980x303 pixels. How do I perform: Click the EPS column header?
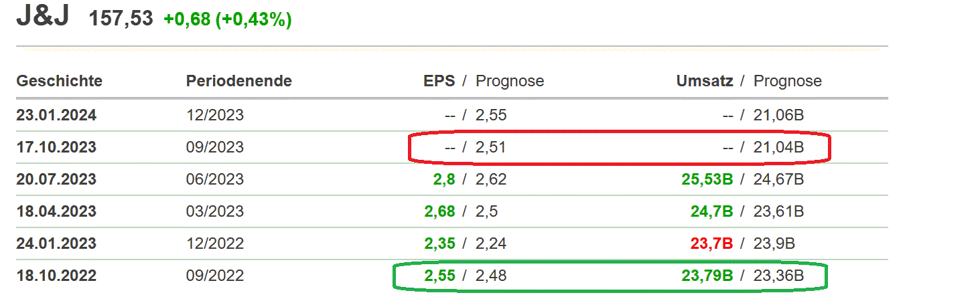439,82
